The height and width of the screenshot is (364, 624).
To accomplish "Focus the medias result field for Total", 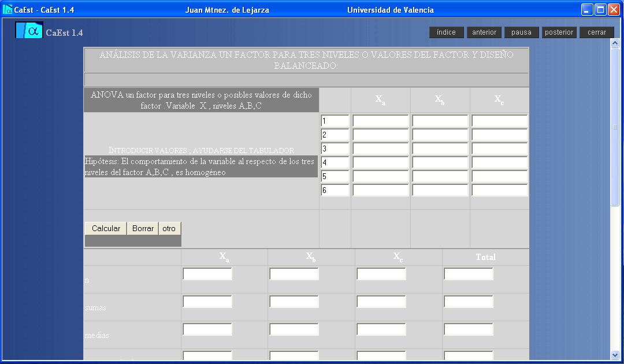I will point(469,329).
